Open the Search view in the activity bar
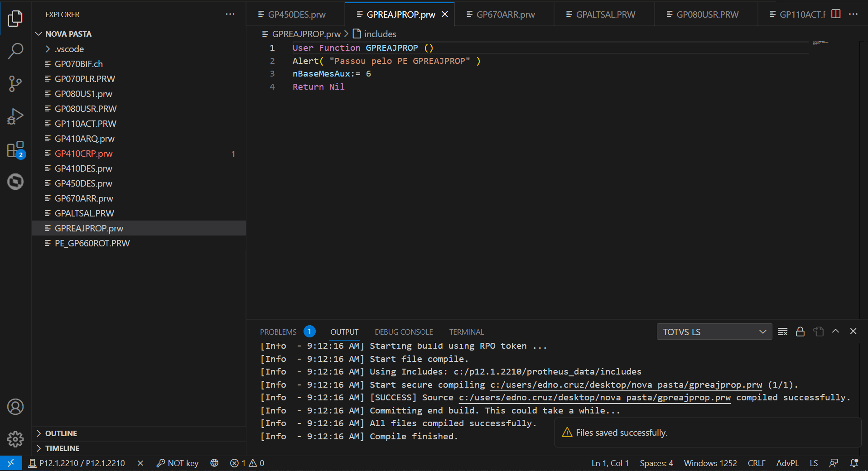Screen dimensions: 868x471 tap(15, 51)
